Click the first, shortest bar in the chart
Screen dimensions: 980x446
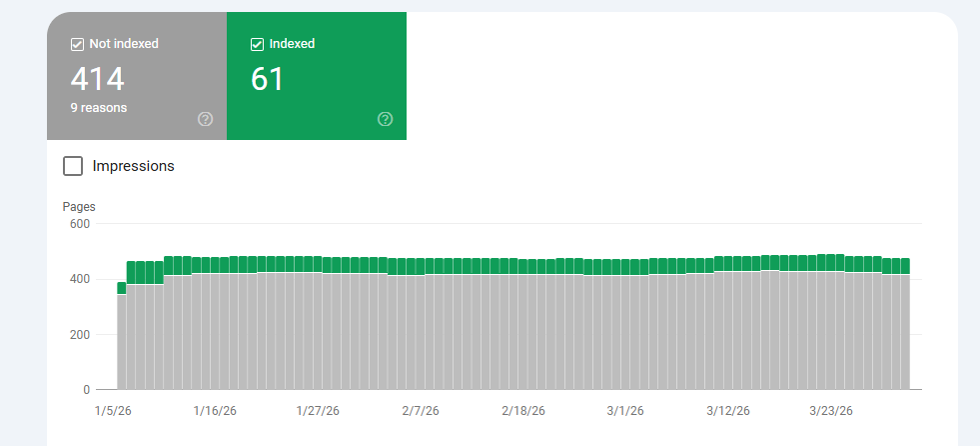[x=122, y=340]
